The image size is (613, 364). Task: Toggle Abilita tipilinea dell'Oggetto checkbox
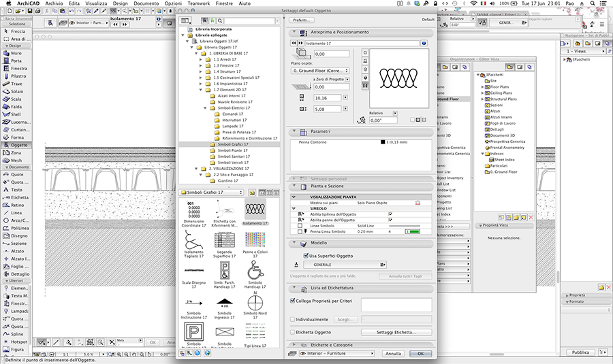(390, 214)
